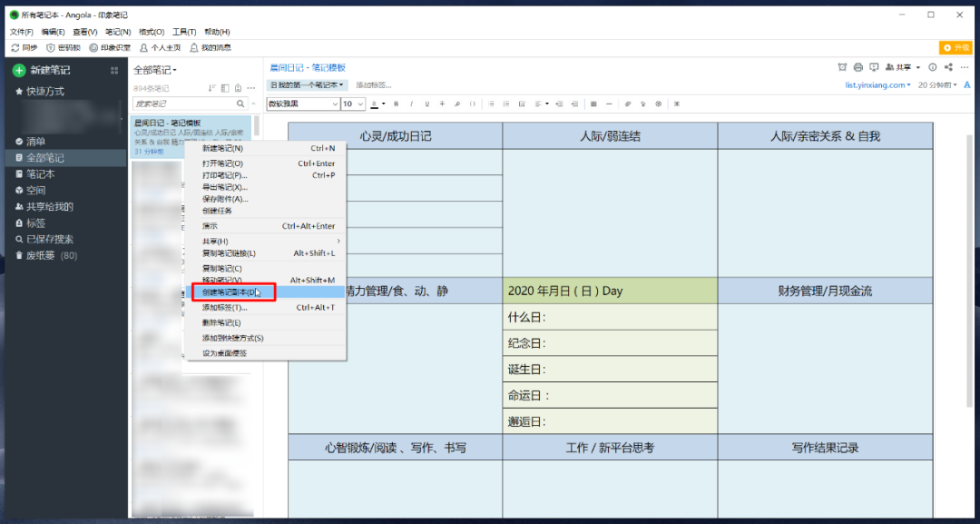Toggle underline formatting in editor toolbar
This screenshot has width=980, height=524.
click(x=426, y=104)
